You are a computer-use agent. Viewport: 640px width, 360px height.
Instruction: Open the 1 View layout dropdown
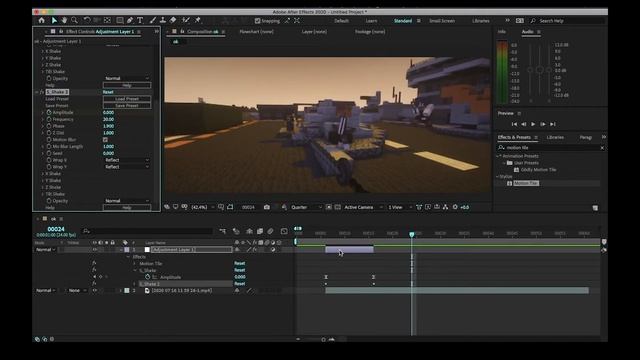coord(399,207)
